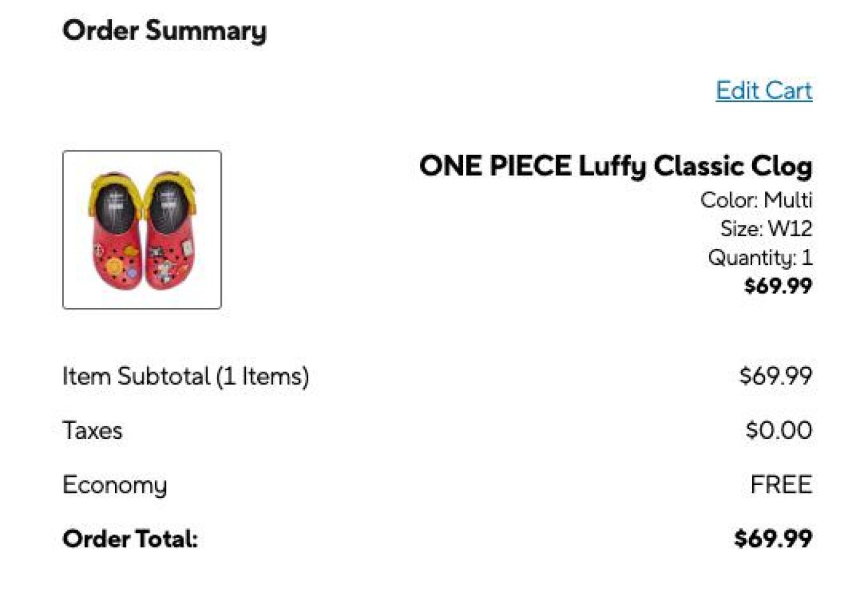Click the Economy shipping label
This screenshot has height=616, width=864.
(x=114, y=485)
